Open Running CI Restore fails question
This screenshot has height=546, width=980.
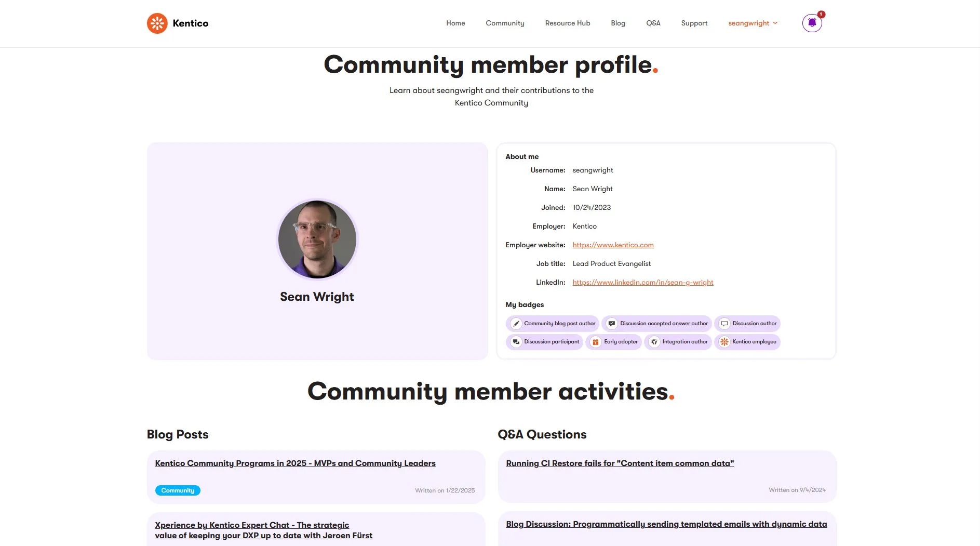[x=620, y=463]
